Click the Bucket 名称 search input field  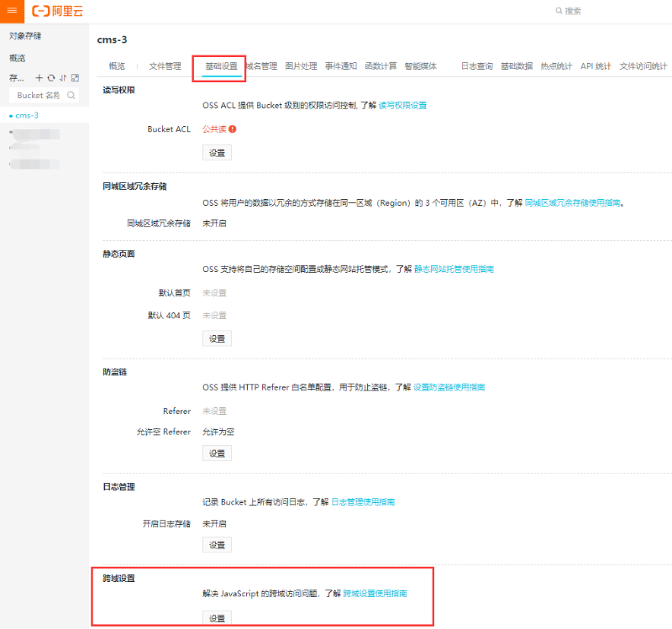point(38,95)
